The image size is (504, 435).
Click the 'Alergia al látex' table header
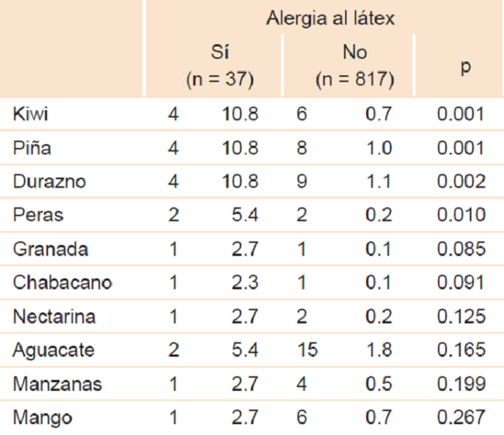tap(330, 19)
